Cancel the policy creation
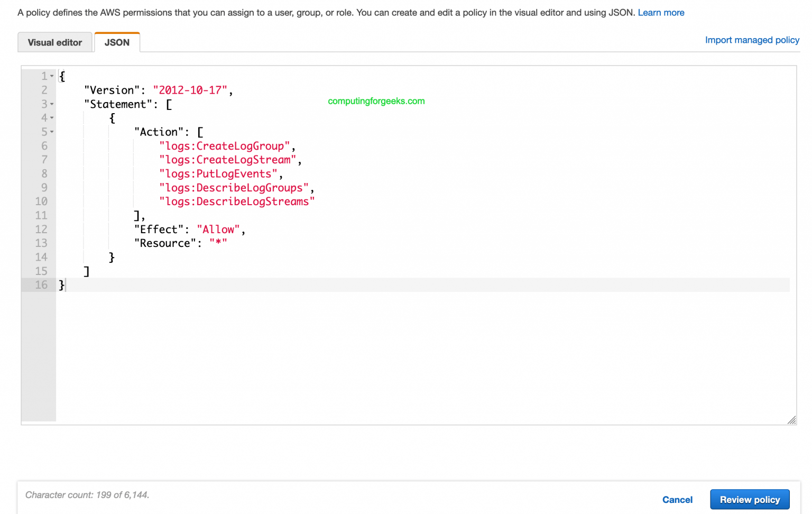This screenshot has width=812, height=514. click(677, 499)
